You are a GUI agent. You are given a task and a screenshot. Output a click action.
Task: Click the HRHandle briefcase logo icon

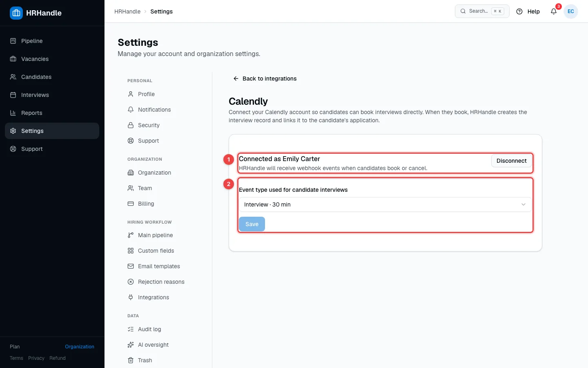(x=16, y=13)
